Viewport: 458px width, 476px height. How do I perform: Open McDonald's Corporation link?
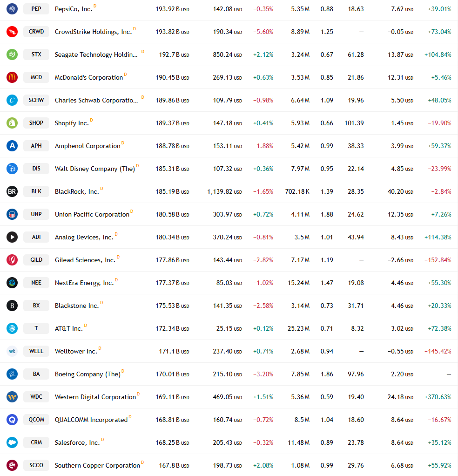coord(89,77)
